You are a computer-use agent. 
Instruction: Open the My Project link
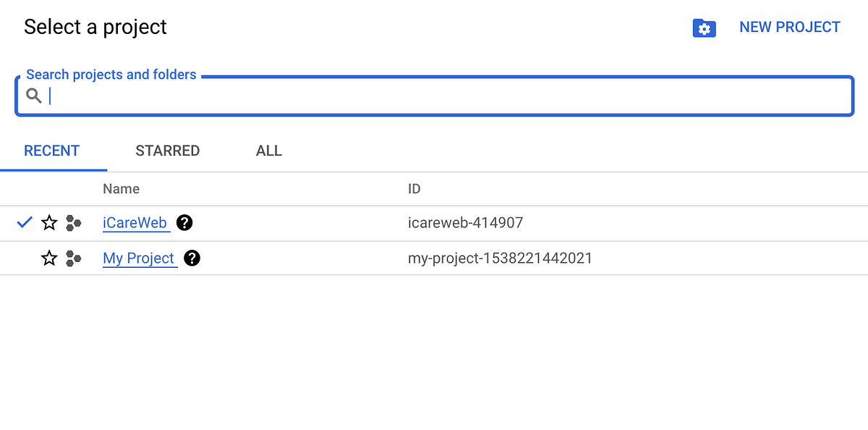coord(140,258)
